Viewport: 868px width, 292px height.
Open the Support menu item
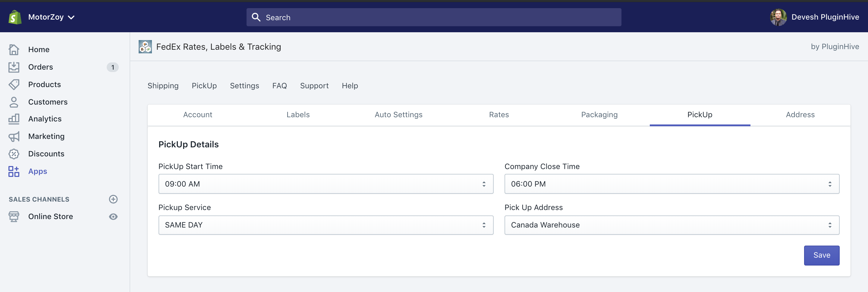click(x=314, y=86)
